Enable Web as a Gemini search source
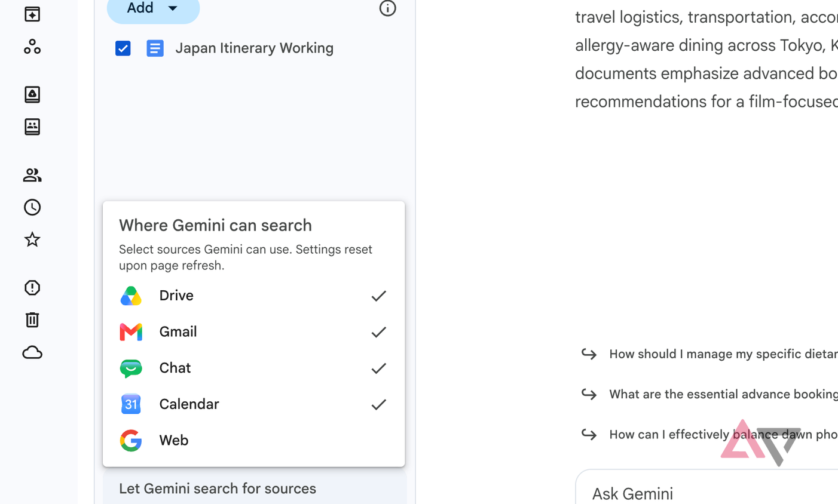This screenshot has width=838, height=504. click(x=253, y=441)
